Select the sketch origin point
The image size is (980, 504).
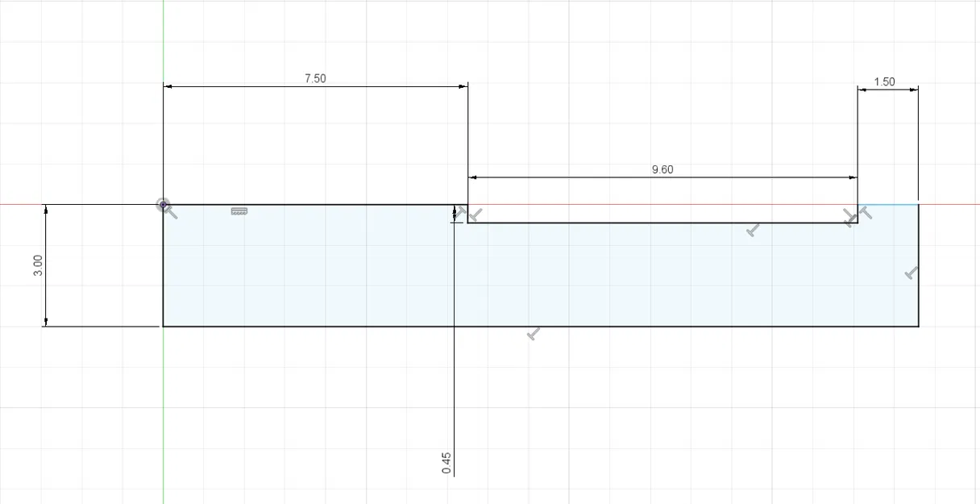(x=164, y=205)
